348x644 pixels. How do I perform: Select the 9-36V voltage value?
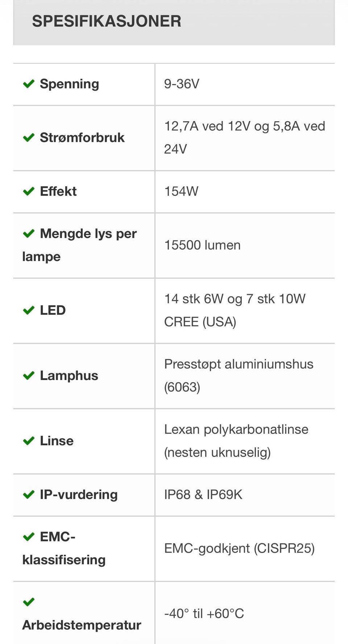(x=182, y=84)
